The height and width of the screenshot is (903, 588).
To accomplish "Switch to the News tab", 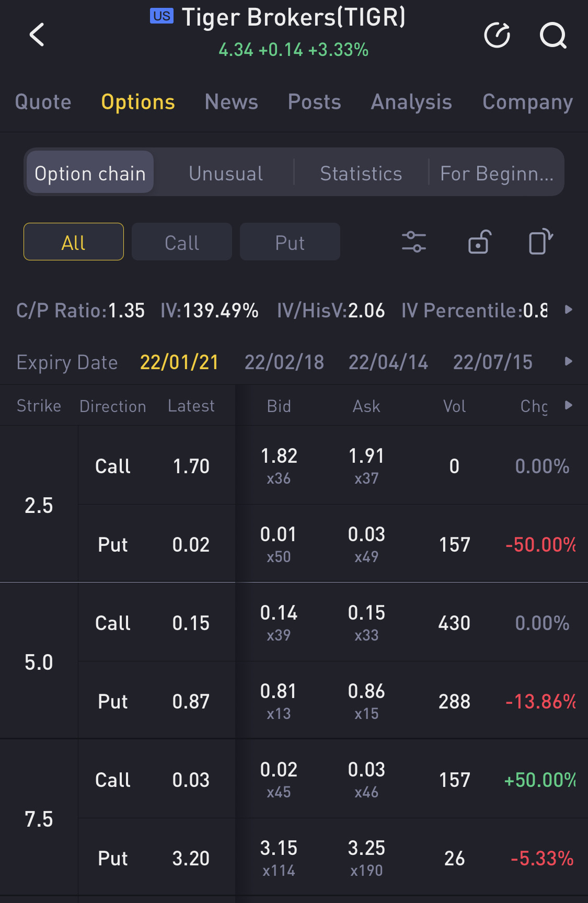I will (232, 102).
